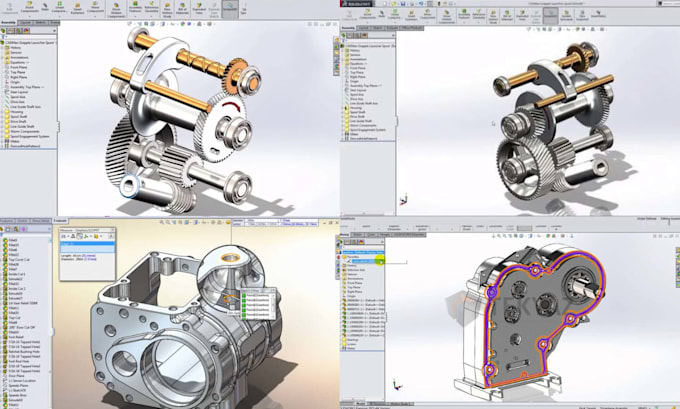Close the Measure dialog in bottom-left window

pos(113,230)
